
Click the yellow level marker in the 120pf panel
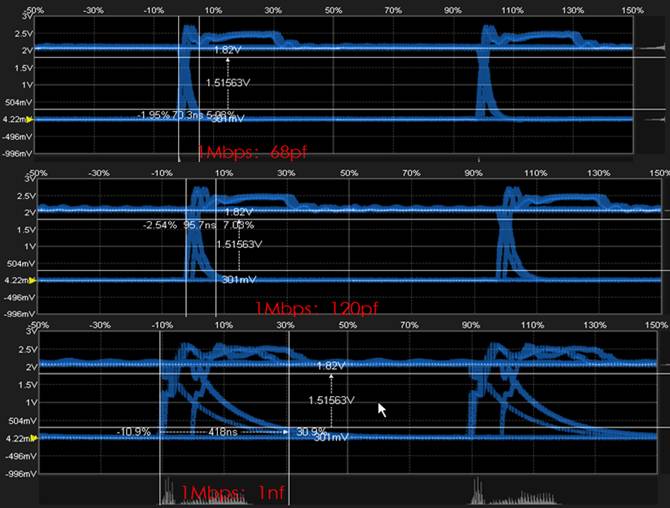pyautogui.click(x=31, y=281)
